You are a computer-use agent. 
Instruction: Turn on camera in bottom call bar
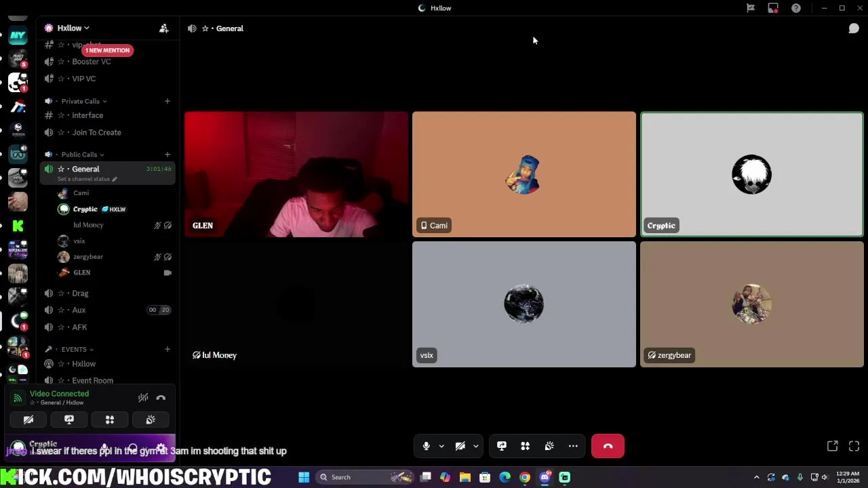pos(460,446)
